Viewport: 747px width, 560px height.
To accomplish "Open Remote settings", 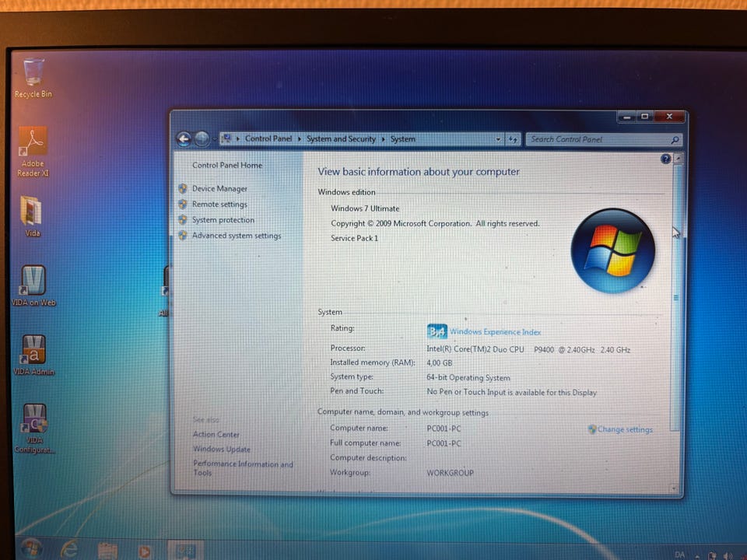I will (219, 205).
